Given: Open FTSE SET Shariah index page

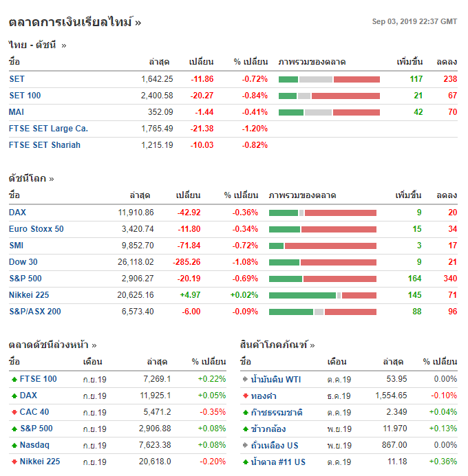Looking at the screenshot, I should tap(45, 145).
